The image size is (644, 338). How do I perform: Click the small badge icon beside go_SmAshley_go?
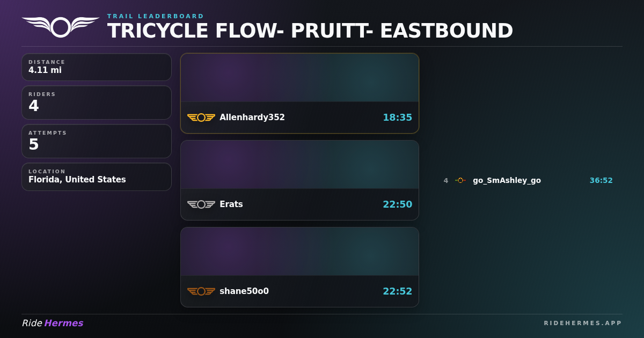click(460, 180)
